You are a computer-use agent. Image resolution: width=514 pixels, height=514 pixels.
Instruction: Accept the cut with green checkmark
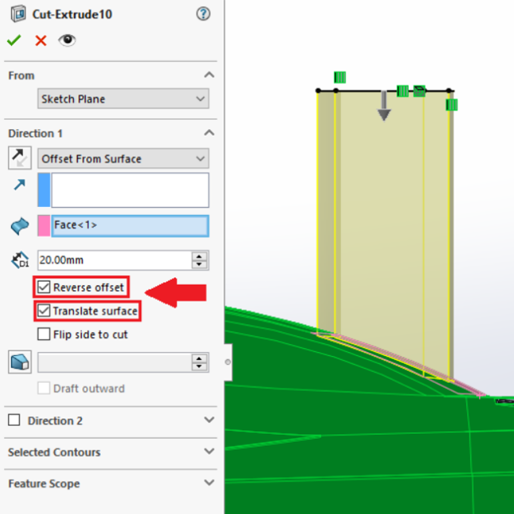(14, 40)
